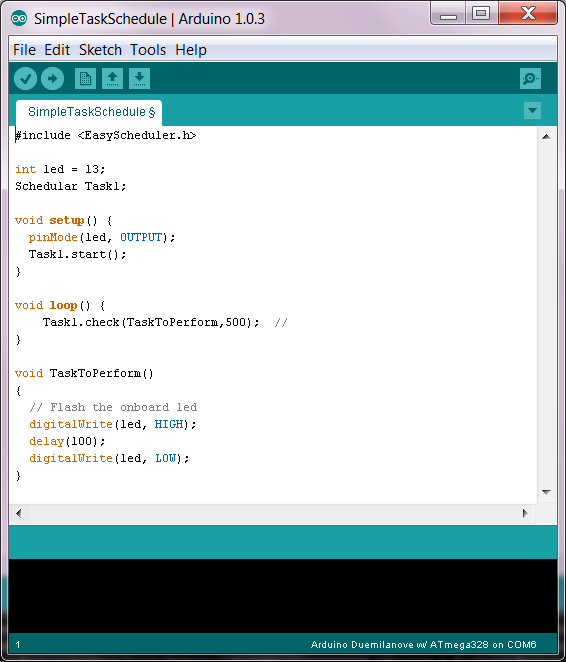Create a new sketch with the New icon
Viewport: 566px width, 662px height.
85,79
